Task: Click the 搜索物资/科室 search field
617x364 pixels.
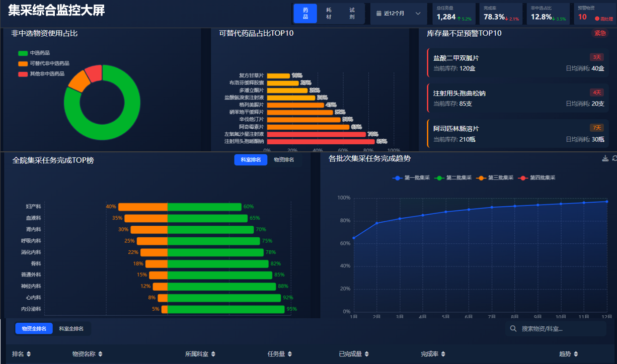Action: tap(561, 329)
